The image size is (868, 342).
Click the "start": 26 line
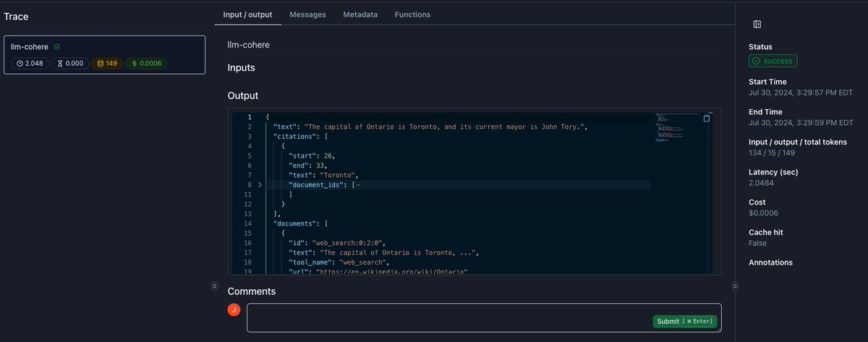coord(312,155)
